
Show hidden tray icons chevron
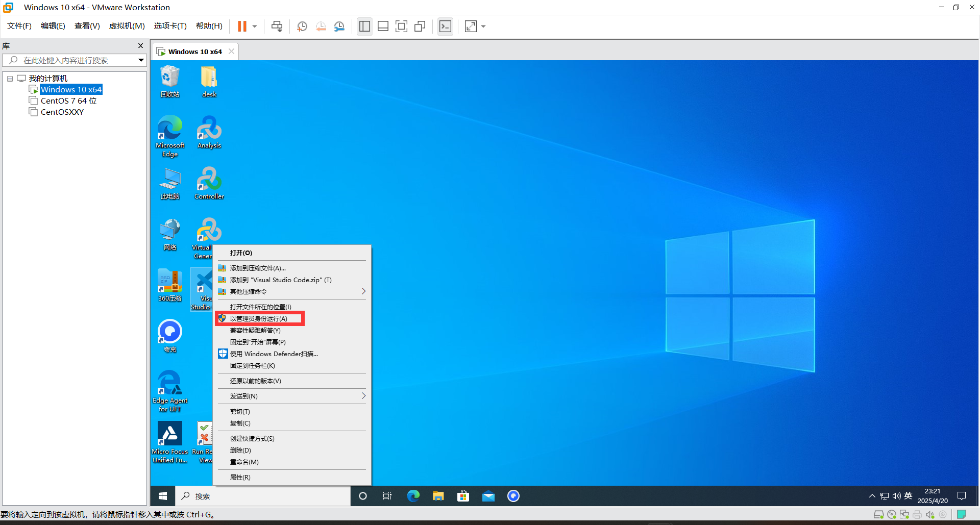(x=872, y=496)
